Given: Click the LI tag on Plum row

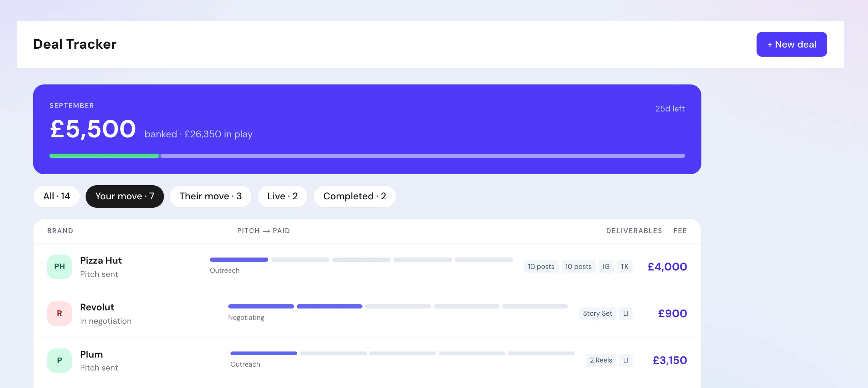Looking at the screenshot, I should [x=626, y=360].
